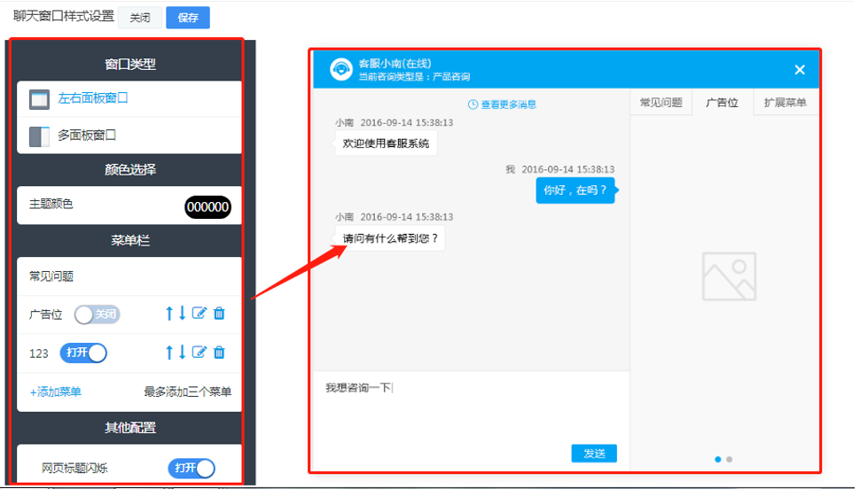
Task: Select the 左右面板窗口 window type
Action: pos(93,98)
